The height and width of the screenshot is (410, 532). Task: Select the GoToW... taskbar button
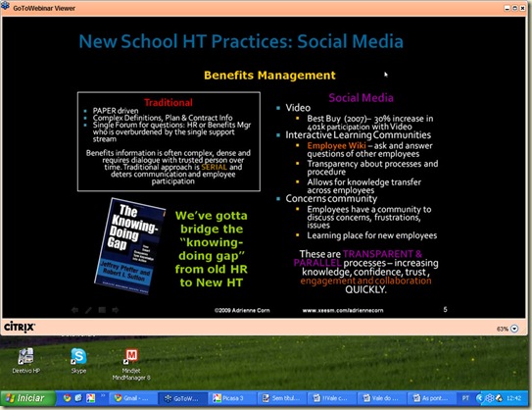[183, 398]
